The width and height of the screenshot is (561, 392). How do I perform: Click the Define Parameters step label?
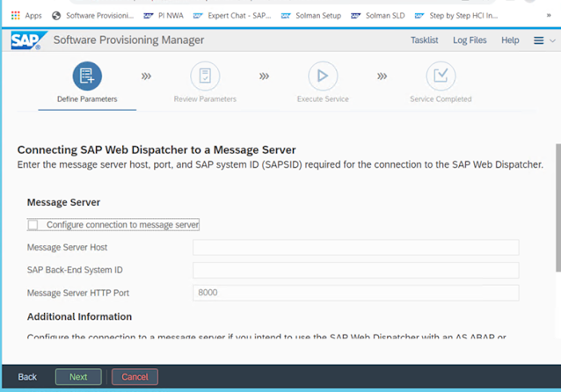(87, 99)
